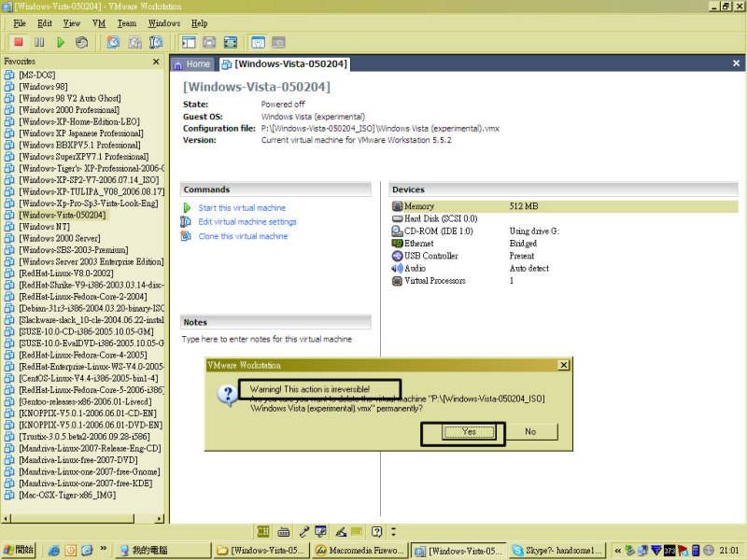Select the Ethernet device row
Image resolution: width=747 pixels, height=560 pixels.
click(x=564, y=244)
